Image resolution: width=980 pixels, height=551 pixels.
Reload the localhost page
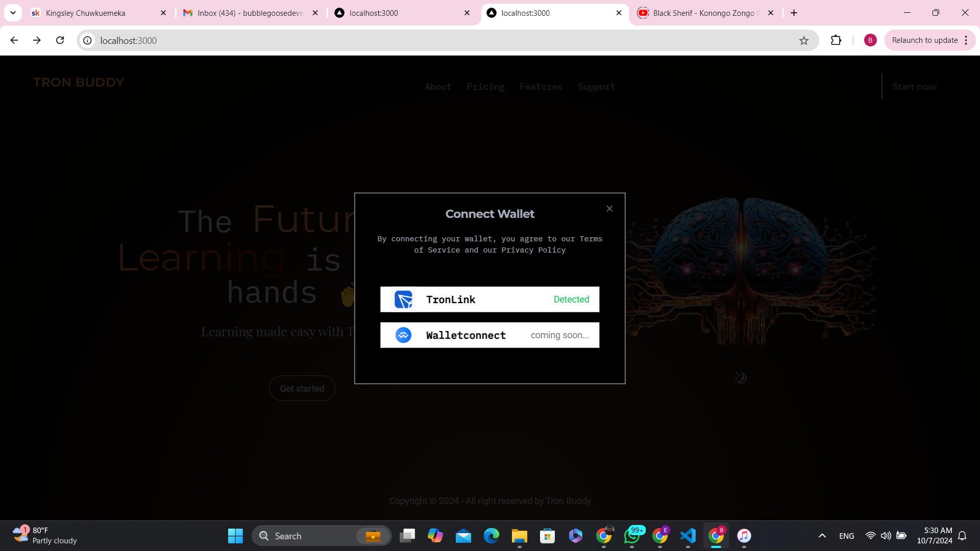click(x=60, y=40)
